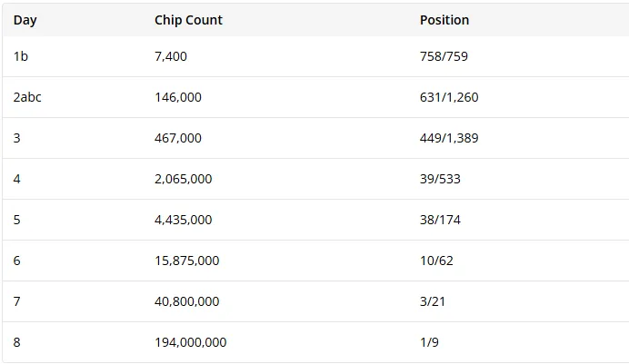
Task: Click the 4,435,000 chip count
Action: point(183,220)
